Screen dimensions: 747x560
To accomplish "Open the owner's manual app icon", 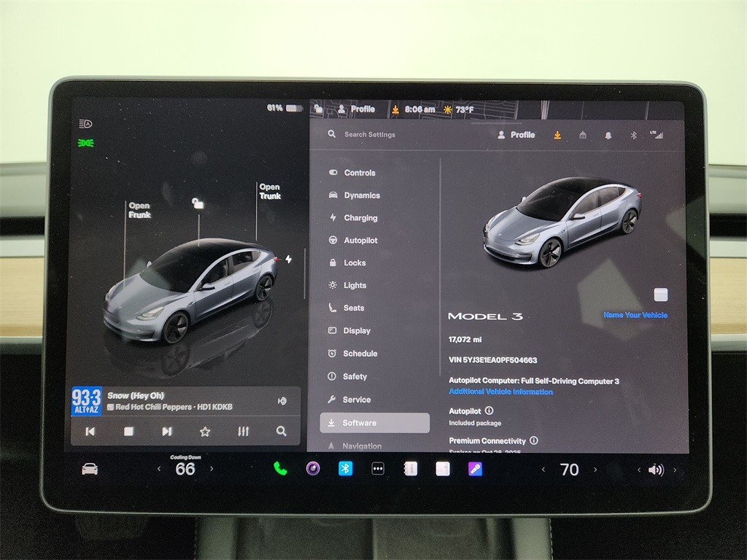I will [410, 469].
